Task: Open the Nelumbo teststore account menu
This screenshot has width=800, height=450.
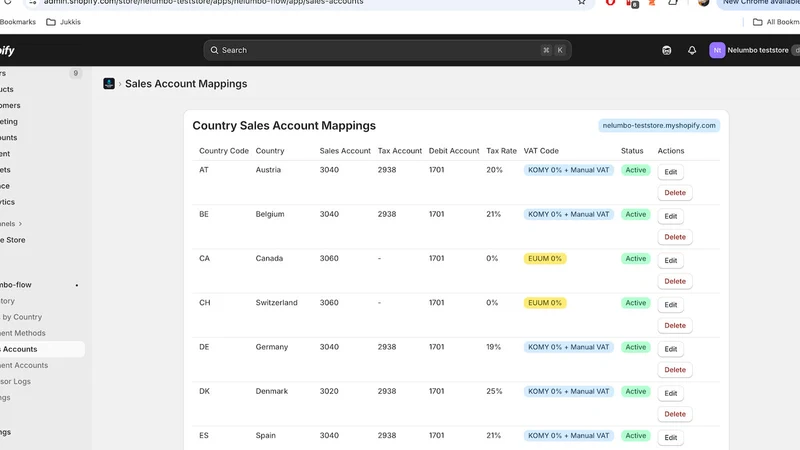Action: tap(758, 50)
